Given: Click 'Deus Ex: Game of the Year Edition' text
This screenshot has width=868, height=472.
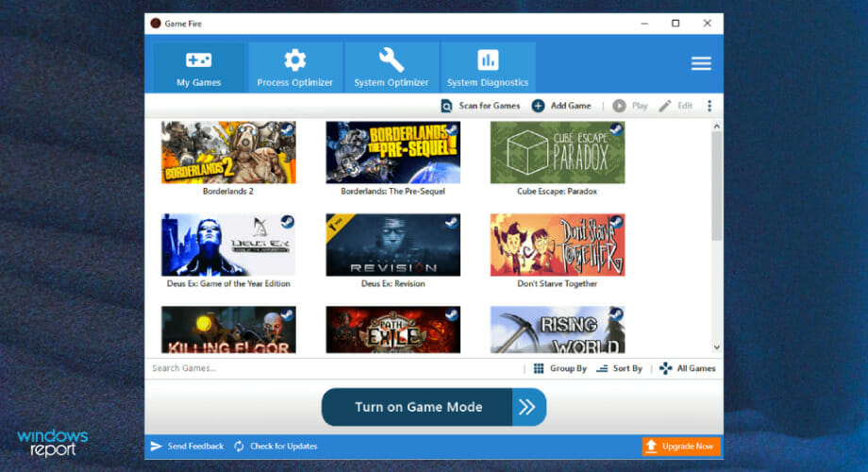Looking at the screenshot, I should point(228,283).
